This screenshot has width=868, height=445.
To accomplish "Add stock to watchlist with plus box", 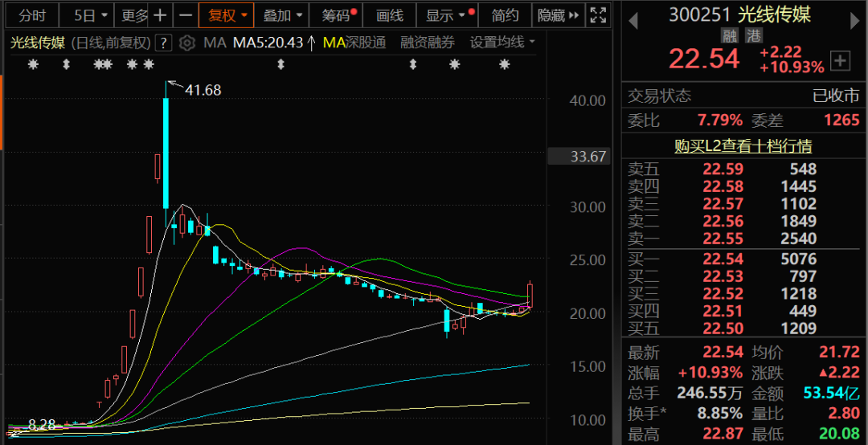I will [x=841, y=60].
